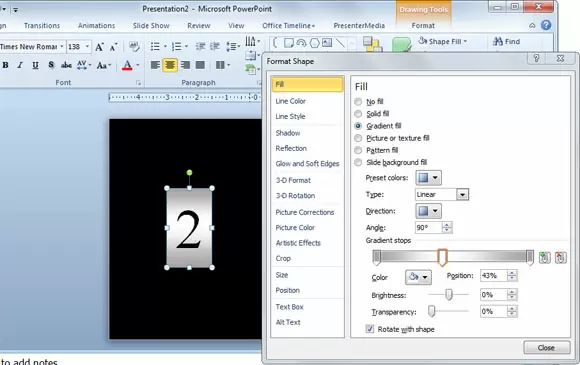Open Animations ribbon tab
Viewport: 580px width, 365px height.
96,26
